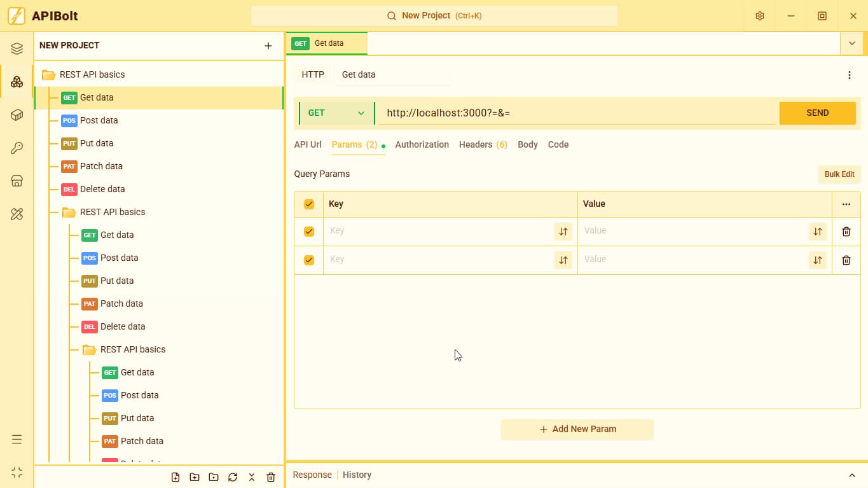Open the GET method dropdown
The image size is (868, 488).
pos(336,113)
